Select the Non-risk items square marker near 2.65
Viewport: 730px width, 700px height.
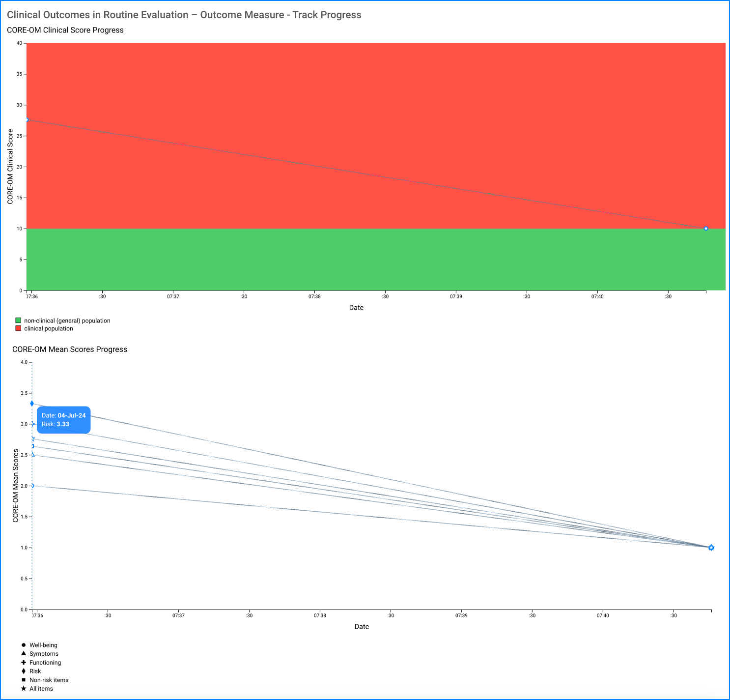pos(32,446)
